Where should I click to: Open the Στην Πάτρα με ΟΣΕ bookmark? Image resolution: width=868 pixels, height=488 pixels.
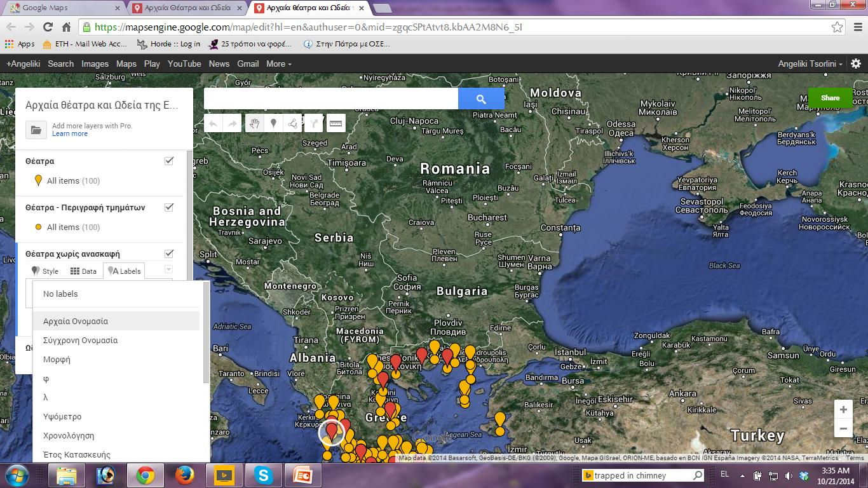[347, 44]
